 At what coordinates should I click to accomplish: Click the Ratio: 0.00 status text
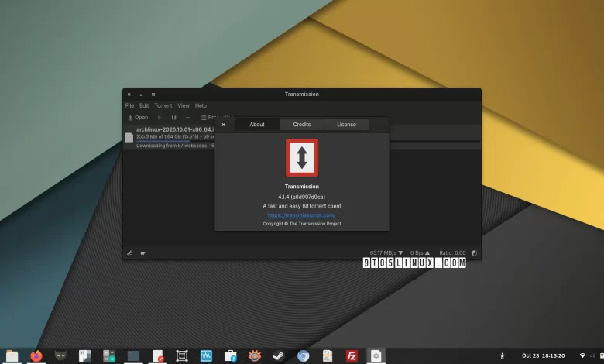pyautogui.click(x=453, y=253)
